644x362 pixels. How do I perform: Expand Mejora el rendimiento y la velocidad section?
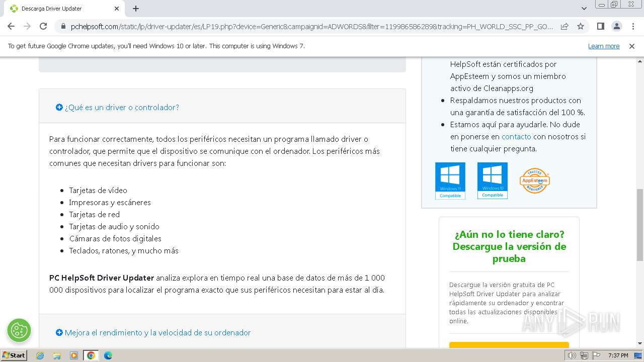point(153,332)
